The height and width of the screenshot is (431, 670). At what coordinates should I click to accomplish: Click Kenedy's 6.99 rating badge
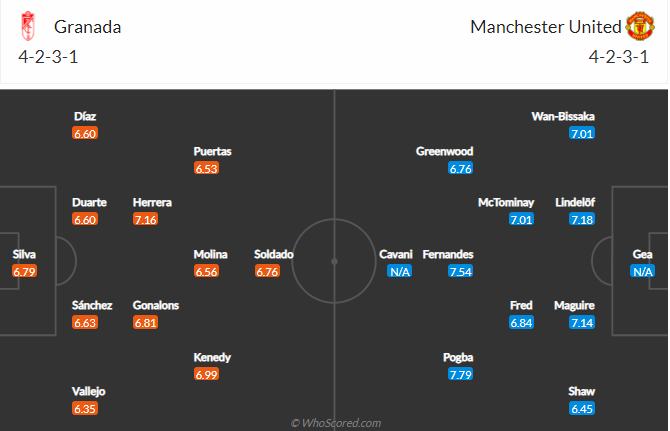pos(206,374)
